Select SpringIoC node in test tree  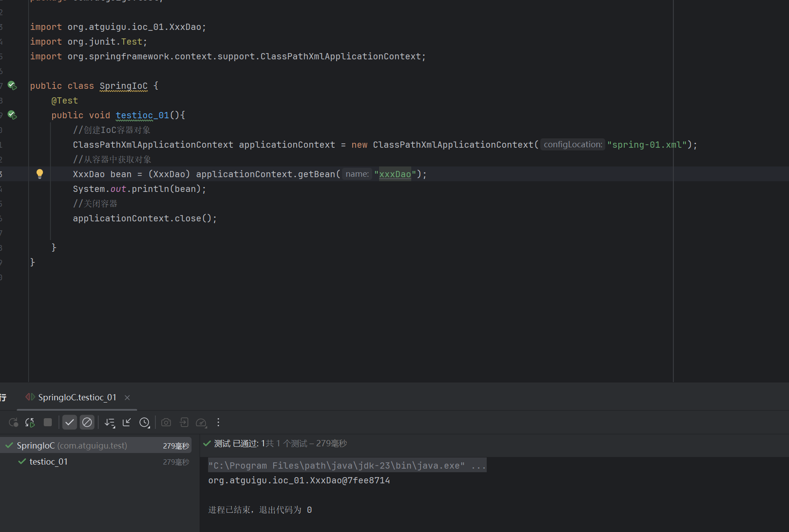click(71, 445)
